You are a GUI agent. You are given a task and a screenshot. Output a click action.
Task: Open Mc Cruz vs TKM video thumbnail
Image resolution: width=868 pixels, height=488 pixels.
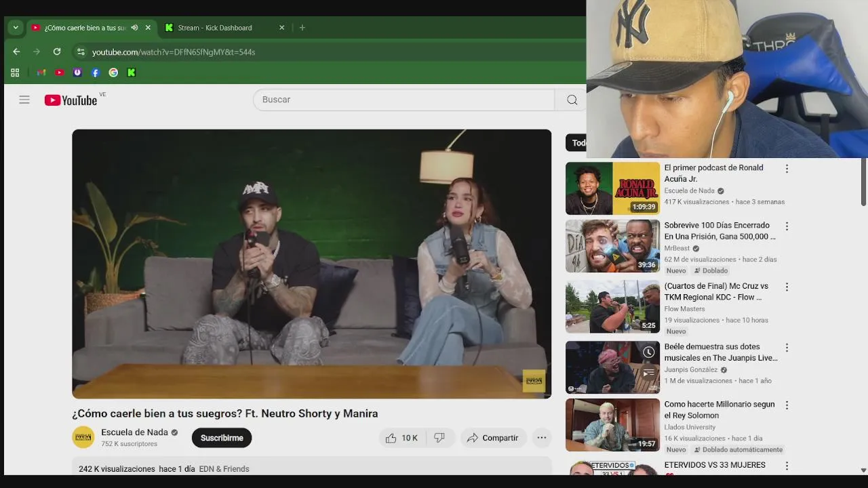point(612,307)
